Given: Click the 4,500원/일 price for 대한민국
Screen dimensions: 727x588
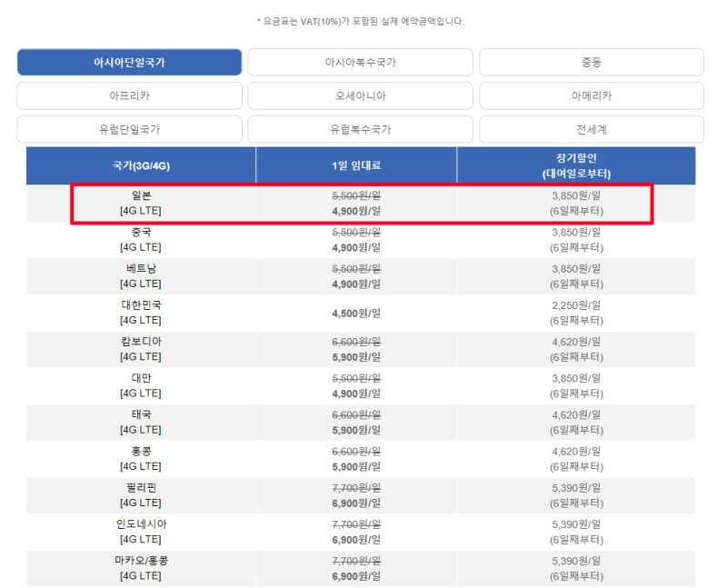Looking at the screenshot, I should (356, 314).
